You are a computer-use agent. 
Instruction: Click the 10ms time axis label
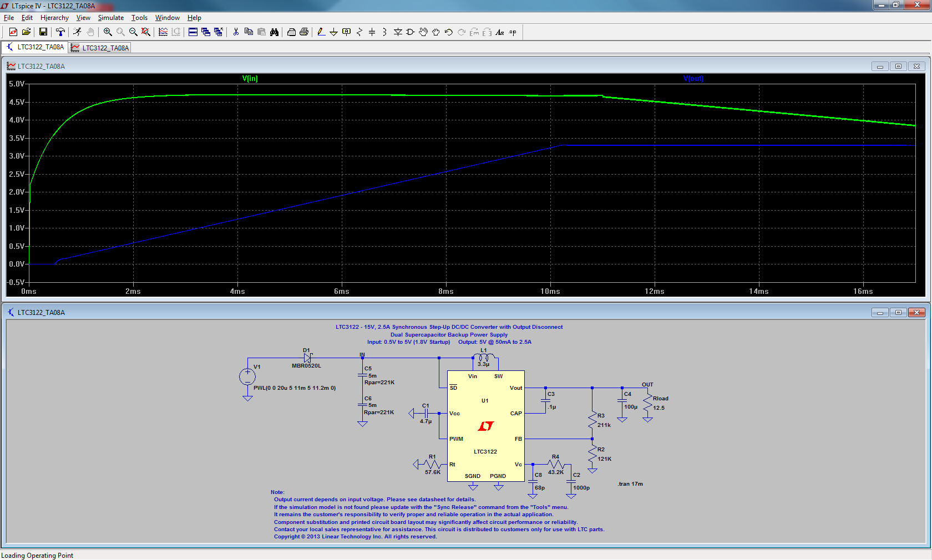pyautogui.click(x=550, y=291)
